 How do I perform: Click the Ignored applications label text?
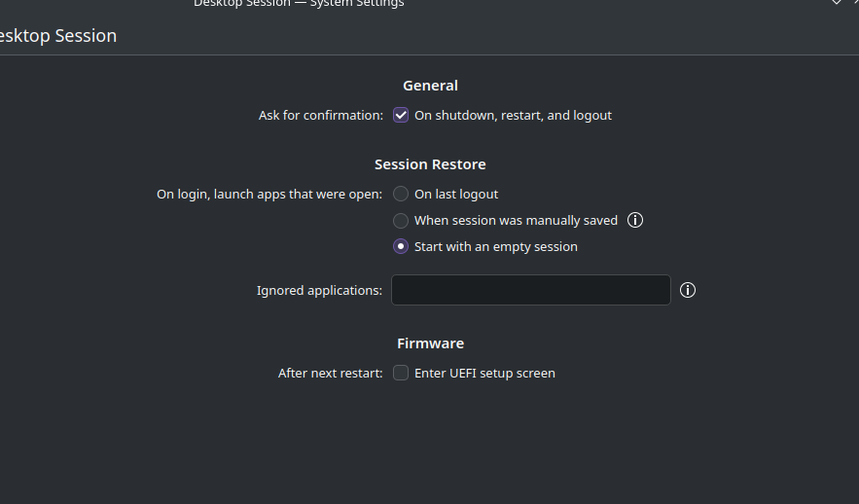pos(319,290)
